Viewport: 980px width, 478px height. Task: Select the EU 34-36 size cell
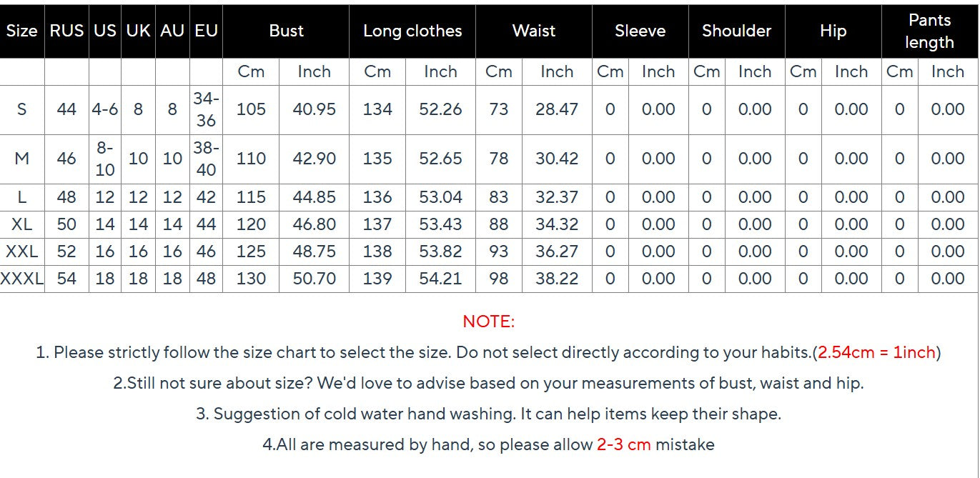pos(206,109)
